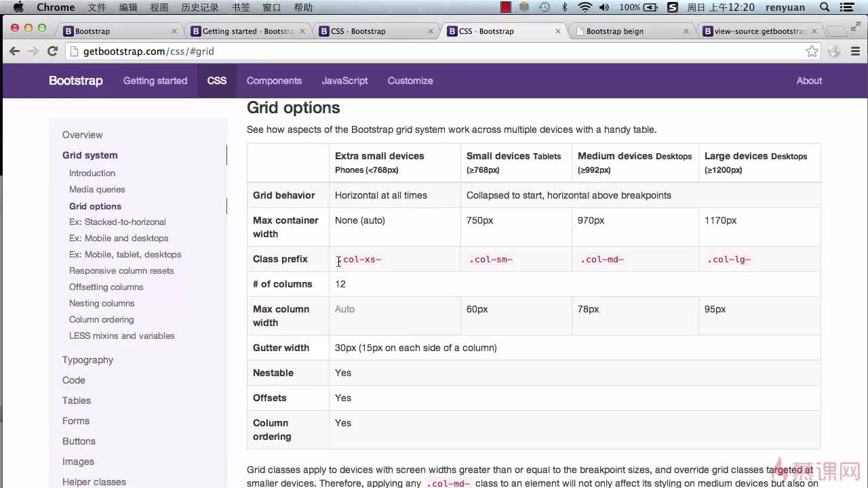Image resolution: width=868 pixels, height=488 pixels.
Task: Go to Overview in the sidebar
Action: coord(83,135)
